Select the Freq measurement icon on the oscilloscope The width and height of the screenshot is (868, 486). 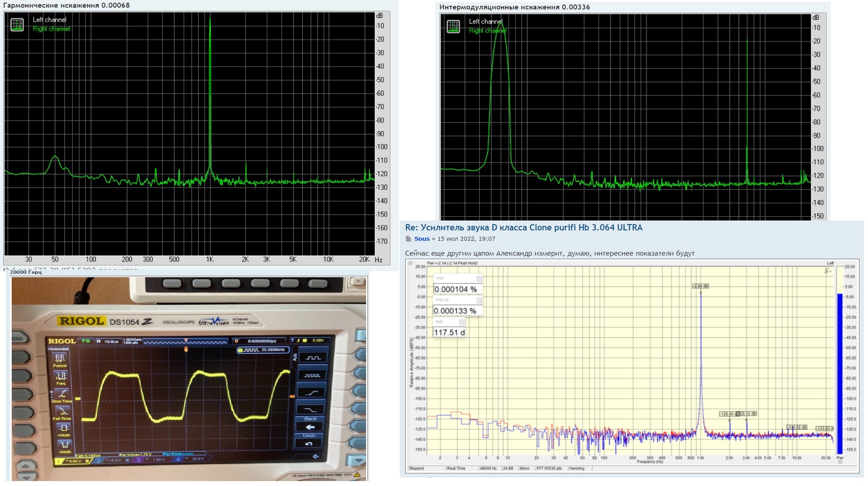(61, 376)
